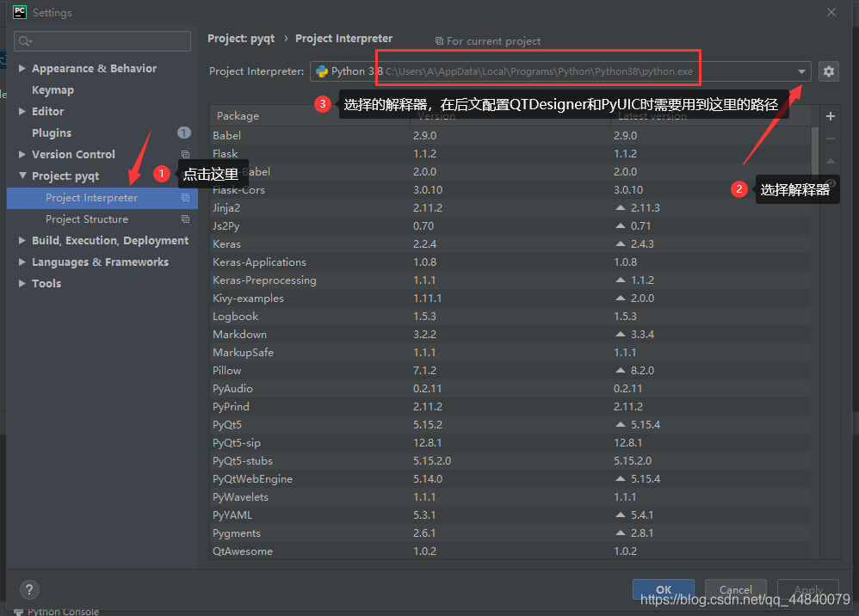Open the Keymap settings page
The width and height of the screenshot is (859, 616).
pyautogui.click(x=53, y=90)
